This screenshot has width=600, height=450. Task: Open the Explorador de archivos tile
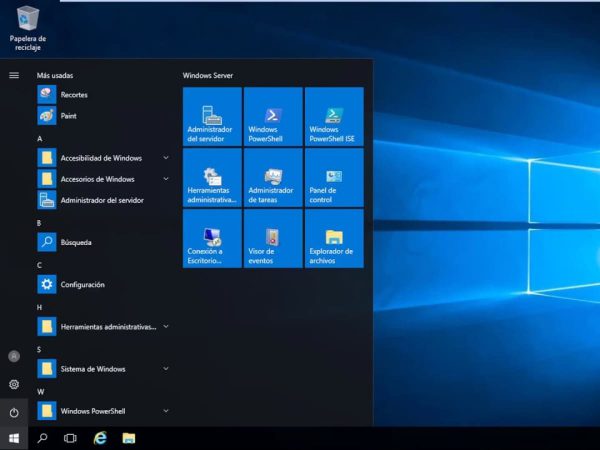334,239
